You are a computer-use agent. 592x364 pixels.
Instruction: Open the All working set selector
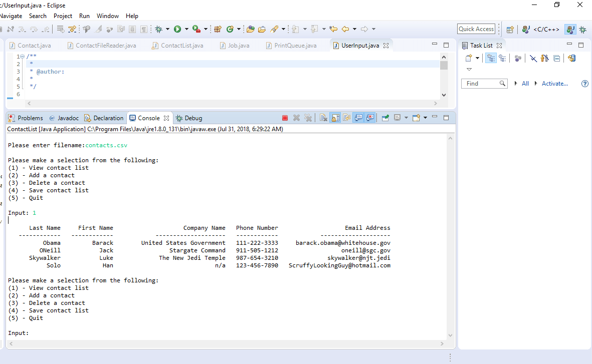pyautogui.click(x=525, y=83)
